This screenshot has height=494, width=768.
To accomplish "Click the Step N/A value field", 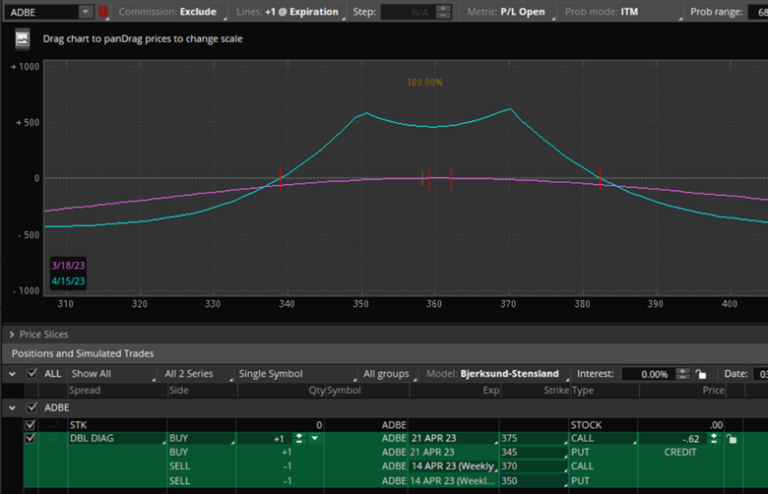I will tap(408, 12).
